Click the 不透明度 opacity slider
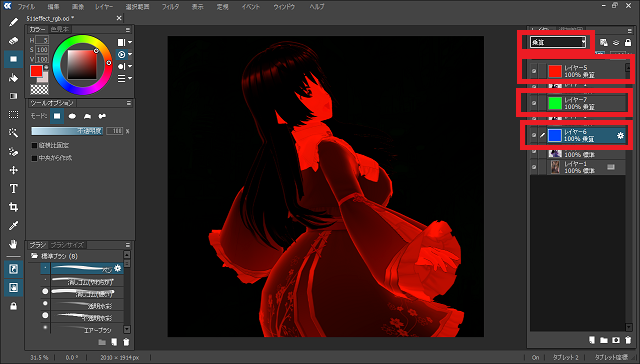 tap(67, 131)
